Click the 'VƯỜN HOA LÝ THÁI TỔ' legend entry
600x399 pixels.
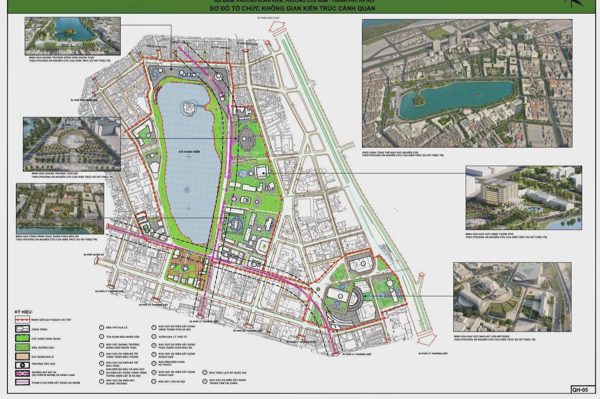click(x=169, y=337)
